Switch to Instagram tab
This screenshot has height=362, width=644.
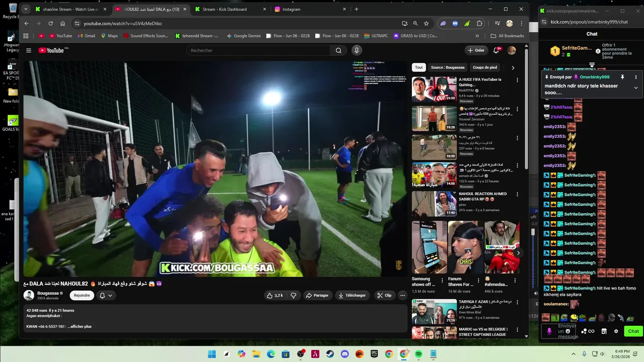310,9
